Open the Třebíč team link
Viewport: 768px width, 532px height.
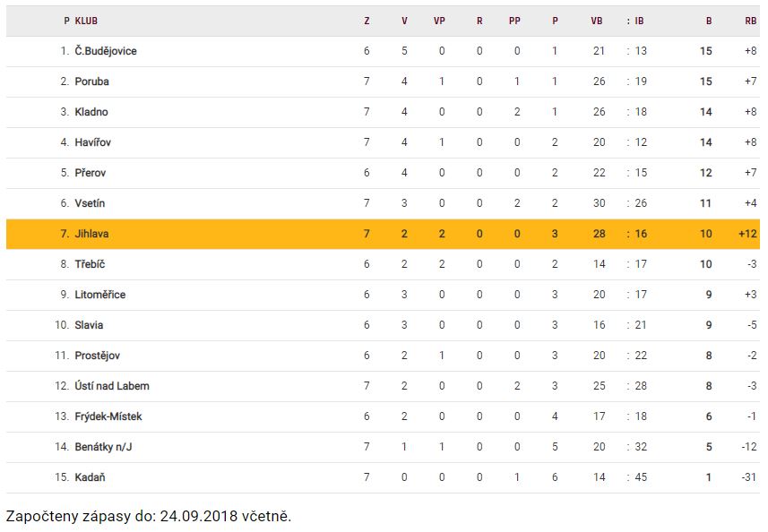point(91,264)
